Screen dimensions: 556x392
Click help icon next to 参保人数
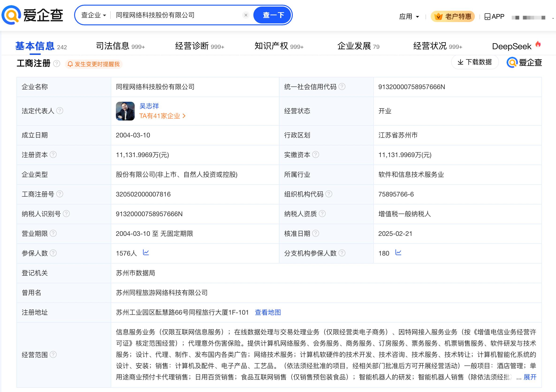[x=53, y=253]
